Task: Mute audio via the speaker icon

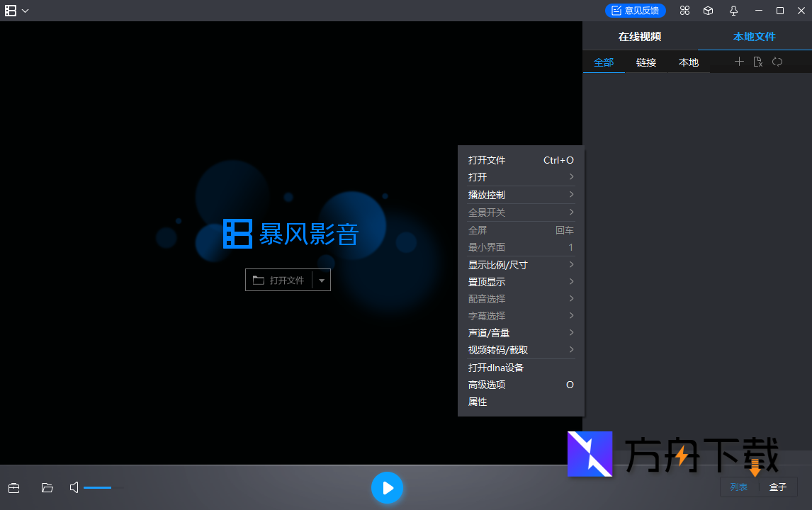Action: pos(74,487)
